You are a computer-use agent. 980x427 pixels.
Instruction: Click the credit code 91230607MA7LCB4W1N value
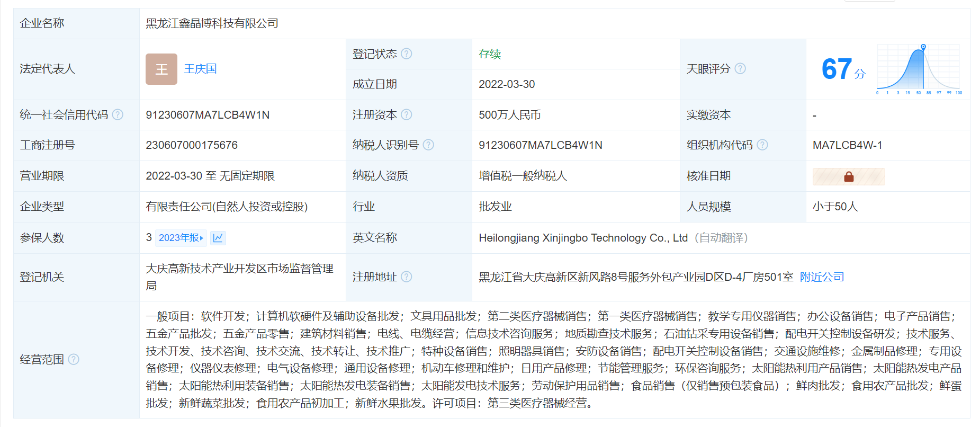coord(208,115)
